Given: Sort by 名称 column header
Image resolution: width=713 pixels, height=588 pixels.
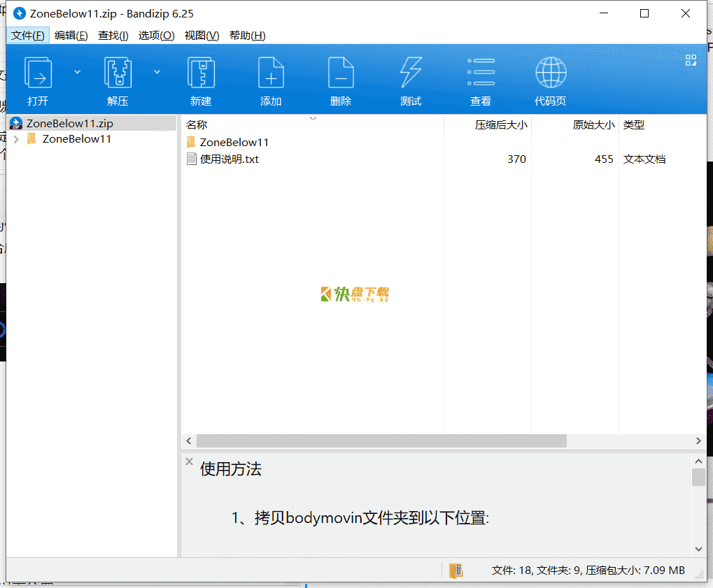Looking at the screenshot, I should tap(197, 124).
